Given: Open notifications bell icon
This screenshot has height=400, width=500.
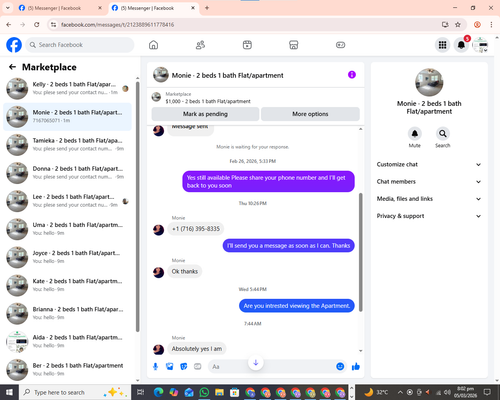Looking at the screenshot, I should [461, 45].
